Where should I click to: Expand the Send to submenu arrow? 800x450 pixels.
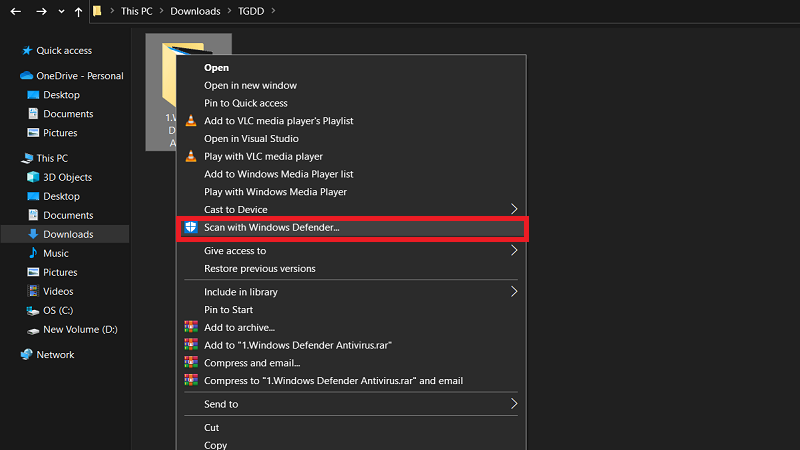514,404
